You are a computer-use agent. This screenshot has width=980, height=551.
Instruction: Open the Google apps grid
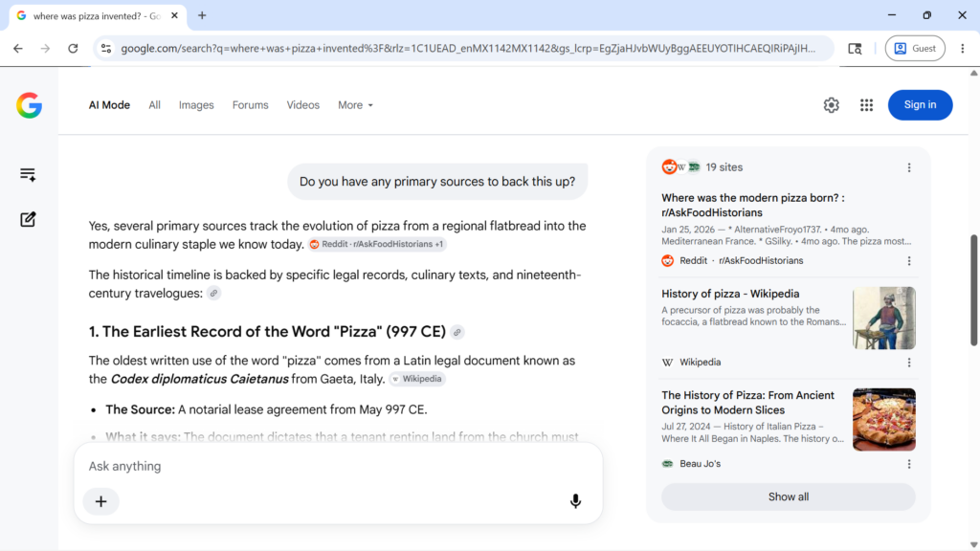coord(866,105)
